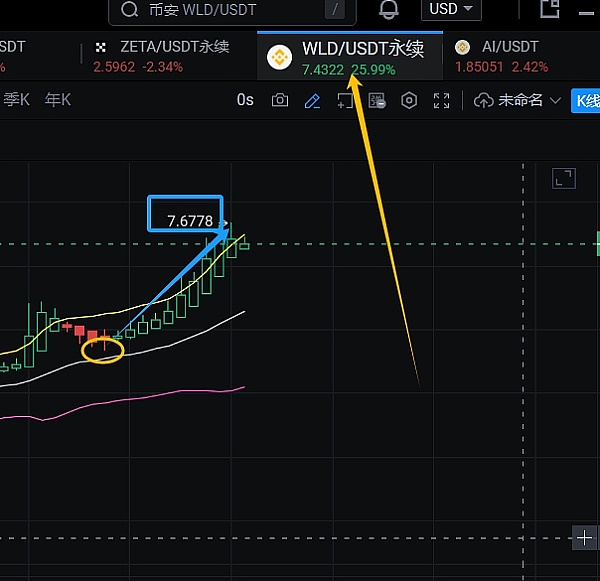Toggle the 0s countdown timer

246,100
